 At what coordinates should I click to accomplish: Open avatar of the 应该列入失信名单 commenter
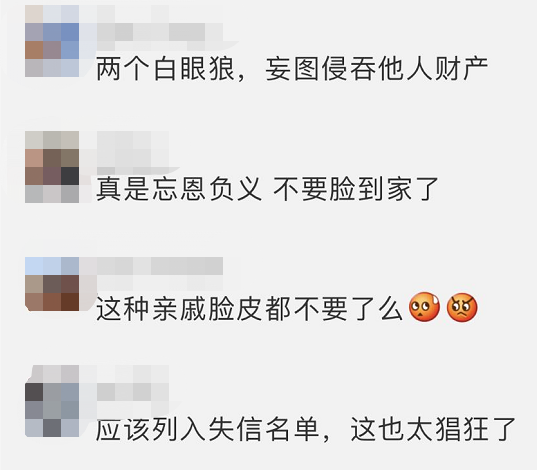coord(52,401)
